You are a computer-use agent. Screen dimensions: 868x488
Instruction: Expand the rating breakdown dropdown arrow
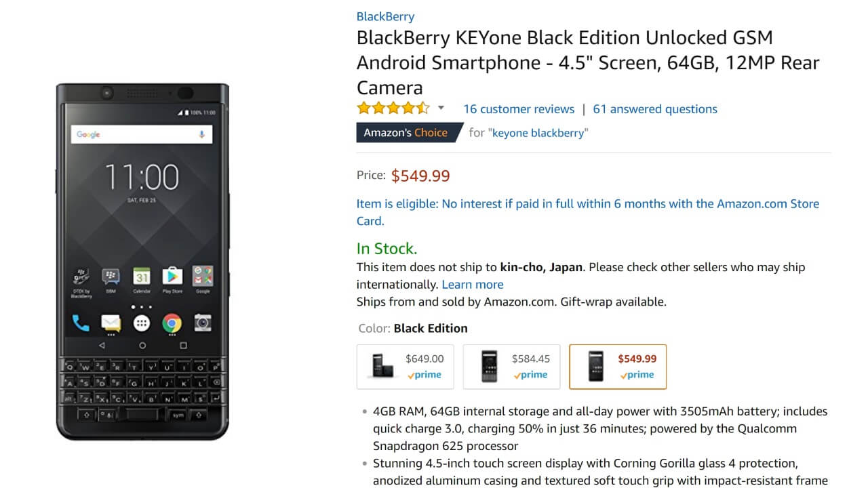point(441,108)
